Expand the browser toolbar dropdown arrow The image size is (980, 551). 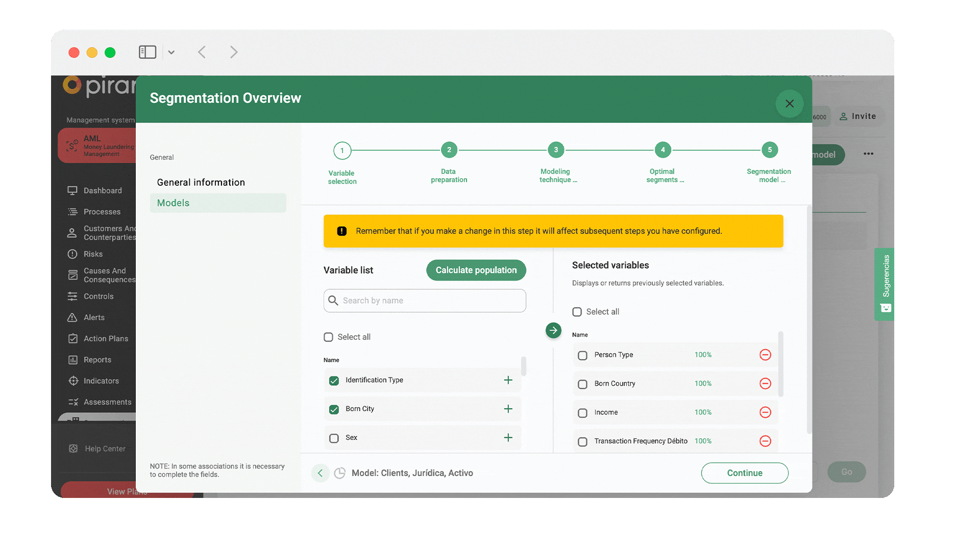171,52
